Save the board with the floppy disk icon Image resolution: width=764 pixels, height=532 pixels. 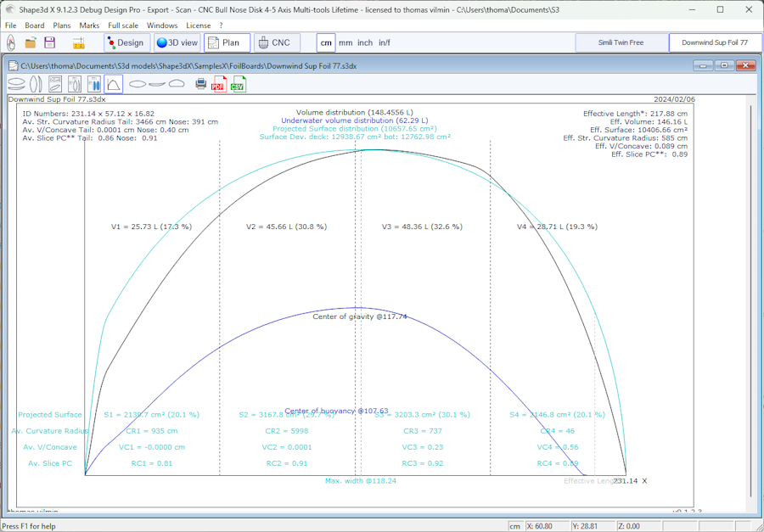(x=50, y=42)
